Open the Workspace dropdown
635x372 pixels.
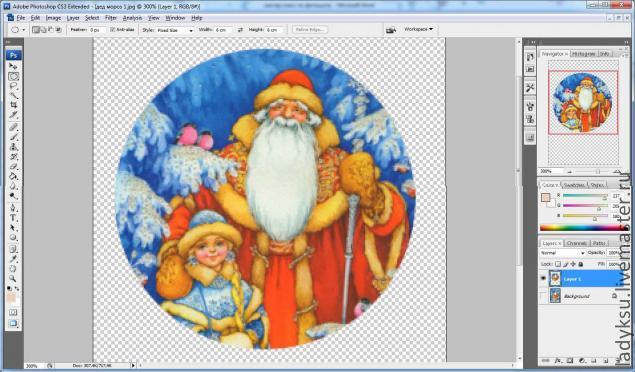pos(418,30)
